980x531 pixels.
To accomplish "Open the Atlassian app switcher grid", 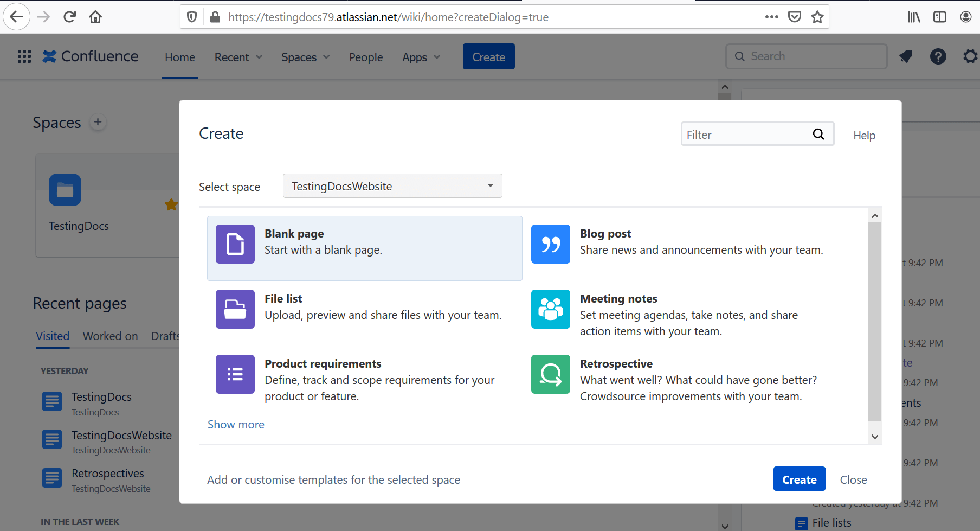I will coord(24,56).
